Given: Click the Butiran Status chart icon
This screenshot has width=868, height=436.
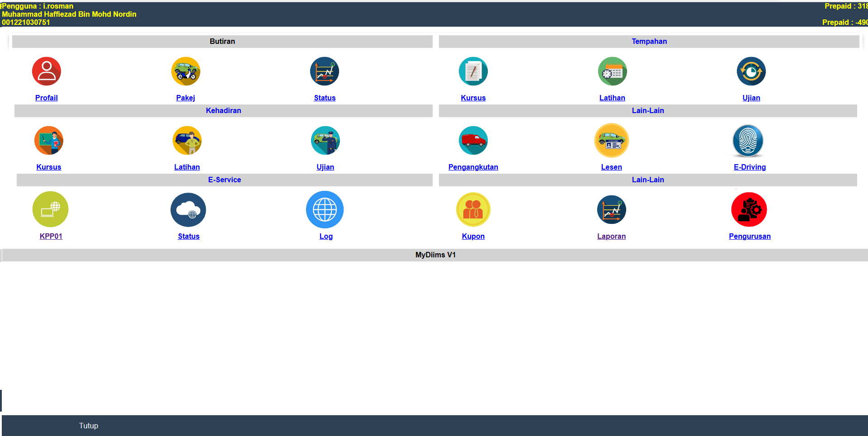Looking at the screenshot, I should point(325,71).
